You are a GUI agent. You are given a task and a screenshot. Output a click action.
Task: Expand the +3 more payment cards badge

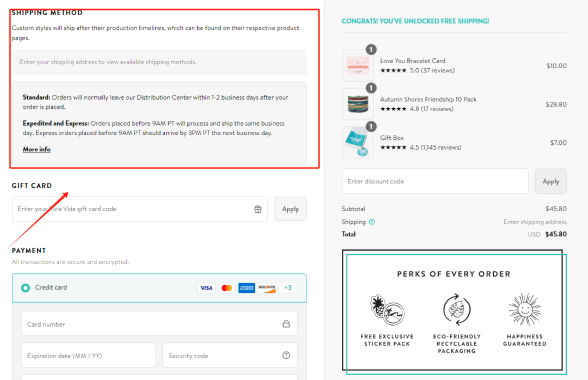pos(288,288)
